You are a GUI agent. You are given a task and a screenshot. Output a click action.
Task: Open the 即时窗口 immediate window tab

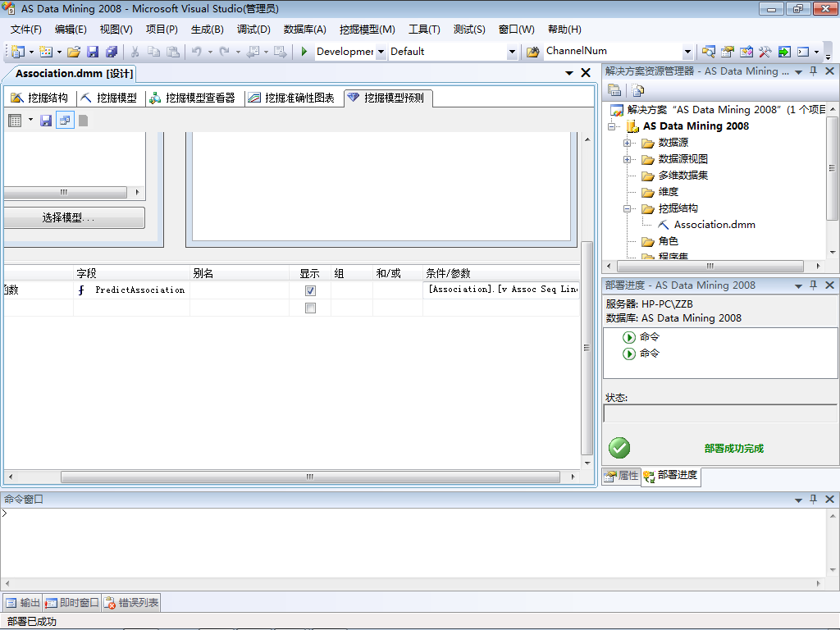[x=72, y=603]
